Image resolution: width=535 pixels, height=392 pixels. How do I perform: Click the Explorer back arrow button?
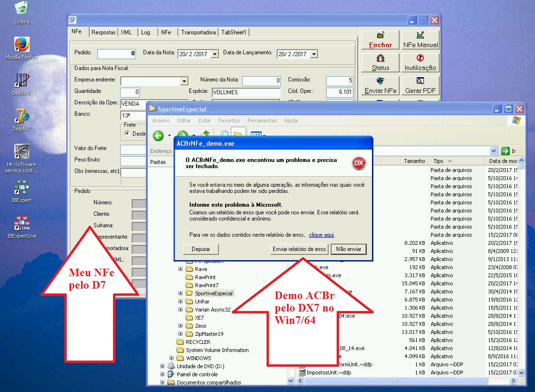pos(158,136)
